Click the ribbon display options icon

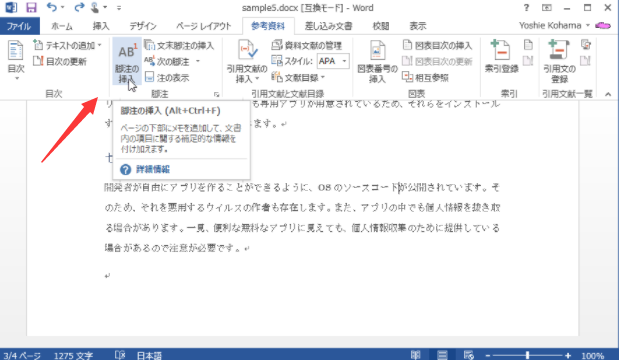point(547,8)
